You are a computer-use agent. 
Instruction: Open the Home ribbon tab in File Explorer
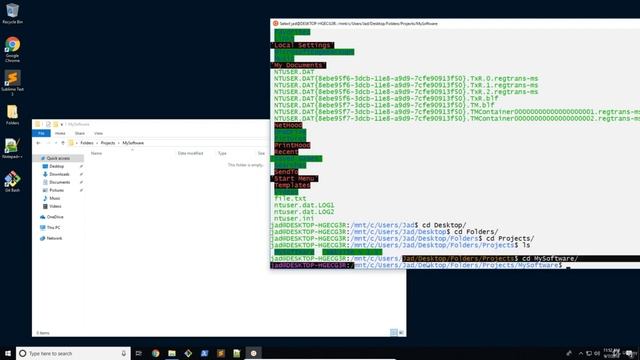click(60, 133)
